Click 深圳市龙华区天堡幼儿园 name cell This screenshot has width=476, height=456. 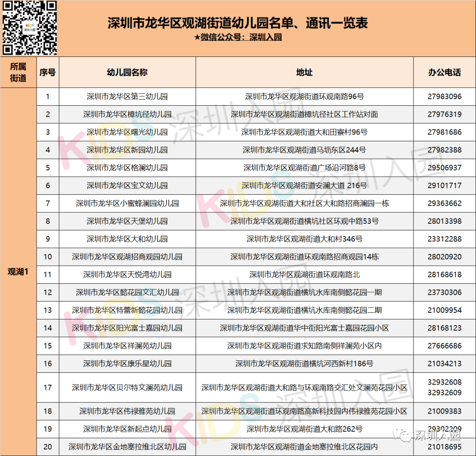tap(127, 221)
